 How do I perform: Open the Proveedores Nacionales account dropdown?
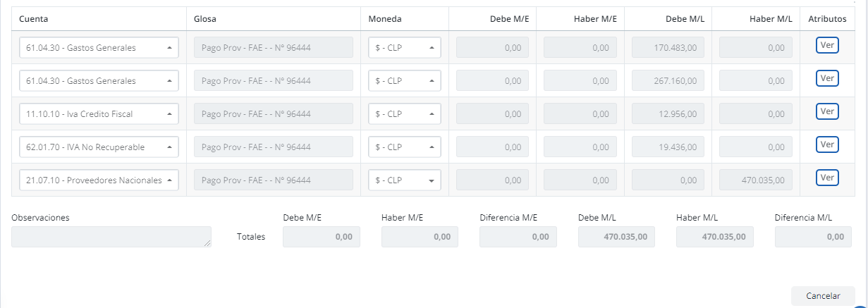coord(99,180)
